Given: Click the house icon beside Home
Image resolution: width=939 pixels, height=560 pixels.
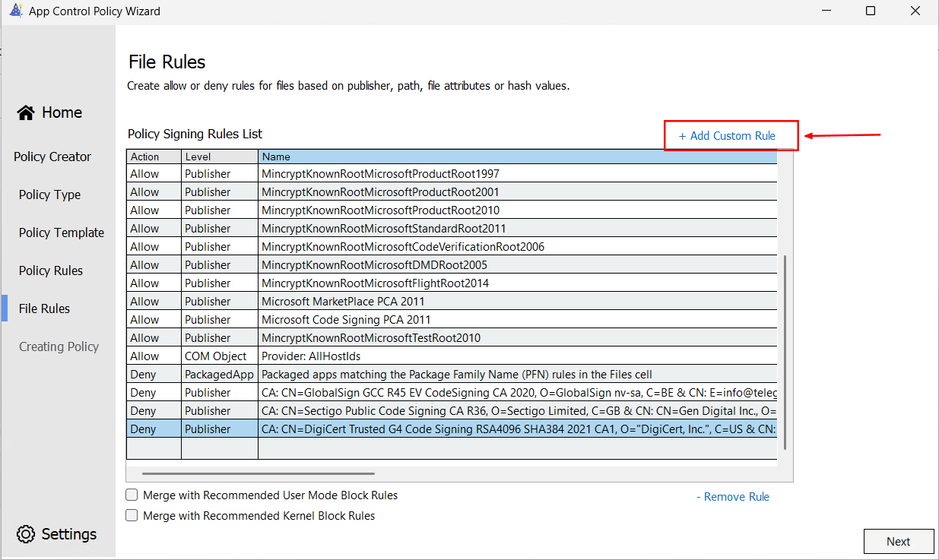Looking at the screenshot, I should point(26,112).
